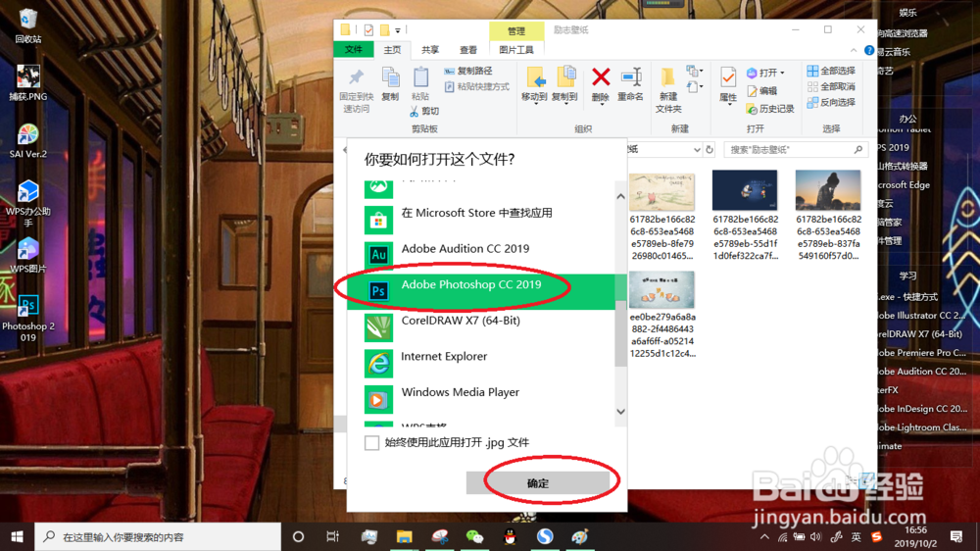
Task: Open the 新建项目 dropdown icon in ribbon
Action: pyautogui.click(x=694, y=72)
